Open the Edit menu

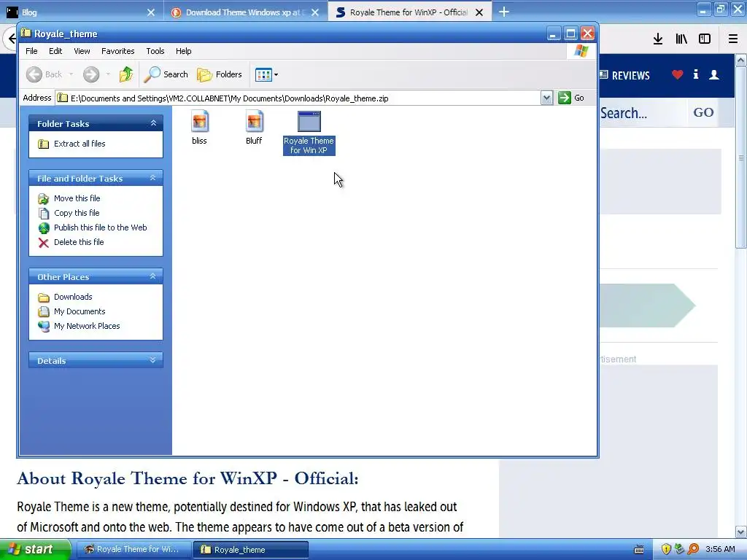55,51
